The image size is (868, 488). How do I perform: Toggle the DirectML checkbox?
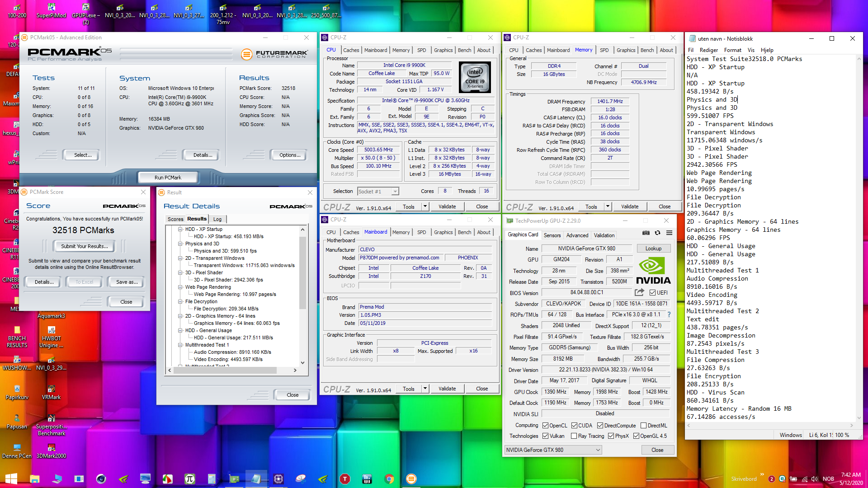pyautogui.click(x=643, y=425)
